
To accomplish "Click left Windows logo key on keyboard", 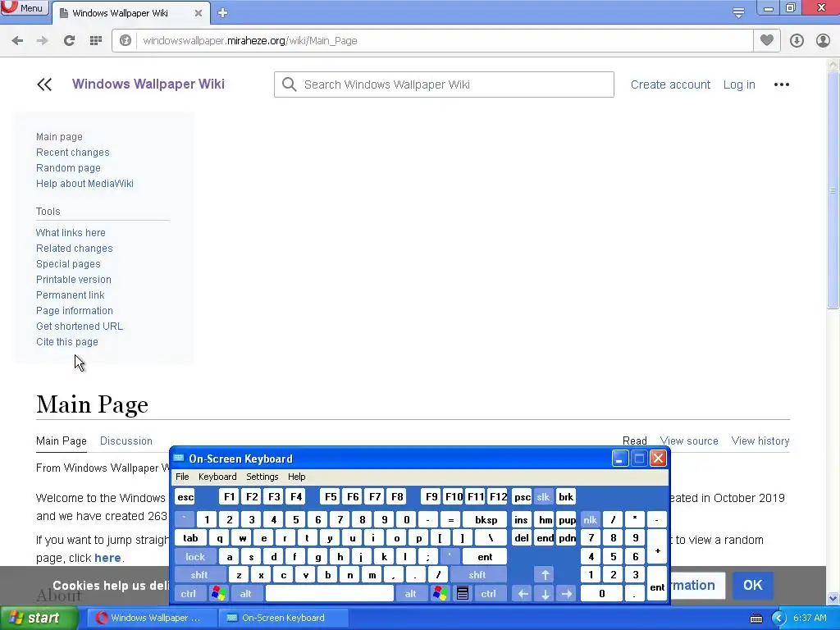I will coord(218,594).
